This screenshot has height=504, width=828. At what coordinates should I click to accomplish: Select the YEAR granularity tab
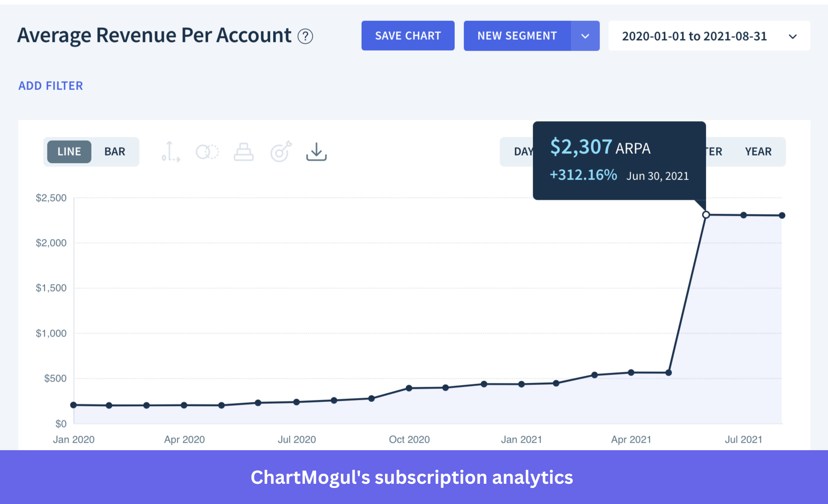[x=758, y=151]
